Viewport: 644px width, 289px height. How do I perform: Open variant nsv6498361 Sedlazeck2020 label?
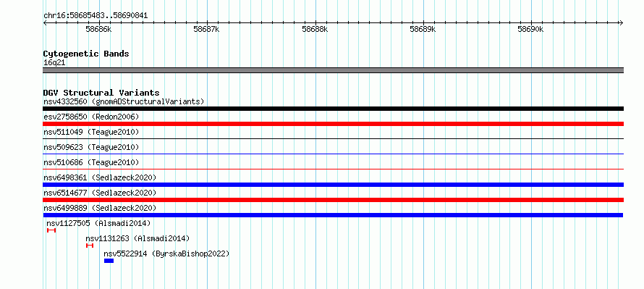(100, 177)
